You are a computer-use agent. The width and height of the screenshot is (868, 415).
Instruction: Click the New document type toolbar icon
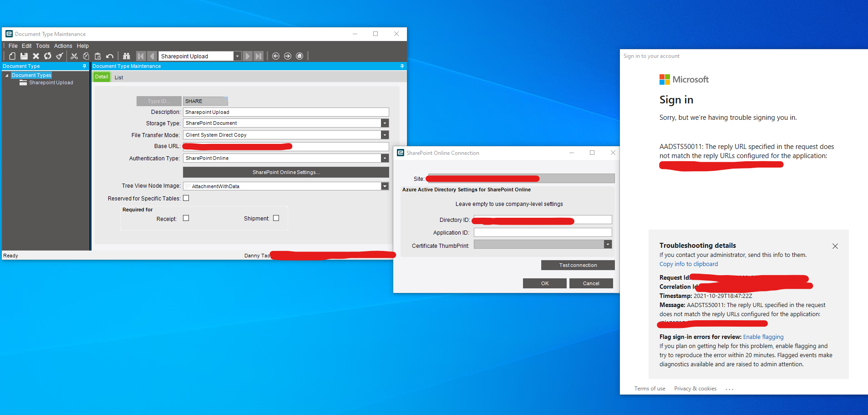point(12,56)
